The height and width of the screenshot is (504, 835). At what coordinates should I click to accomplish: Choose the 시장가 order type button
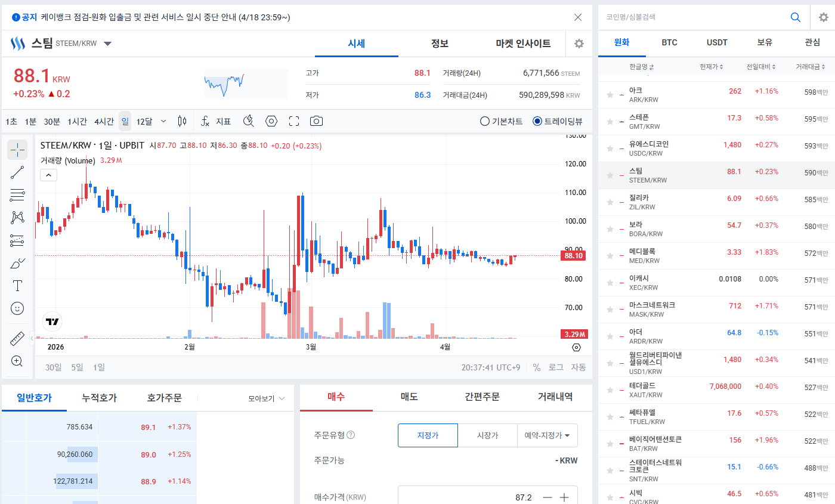[487, 435]
